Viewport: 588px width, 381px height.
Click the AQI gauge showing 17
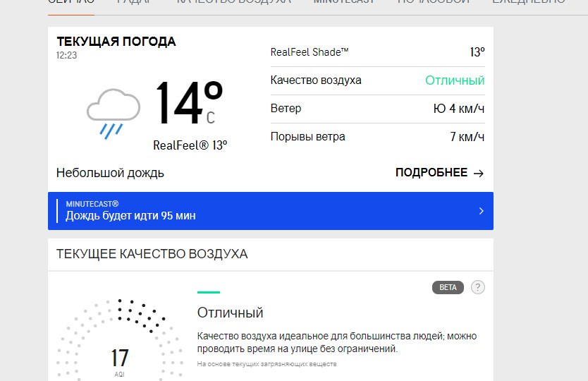click(x=120, y=339)
